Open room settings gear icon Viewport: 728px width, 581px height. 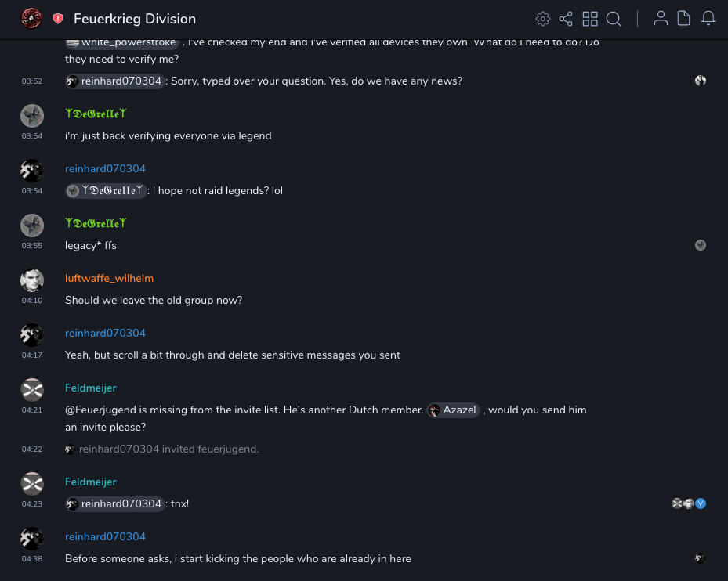pyautogui.click(x=542, y=19)
